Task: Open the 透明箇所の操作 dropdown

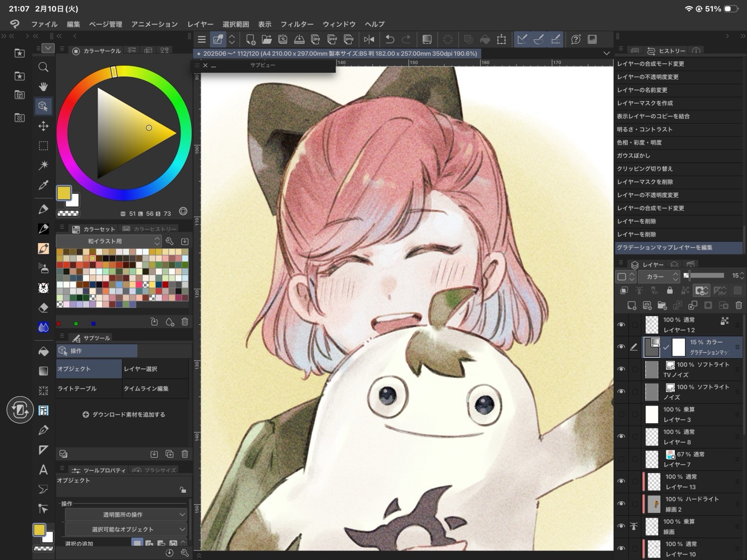Action: 125,514
